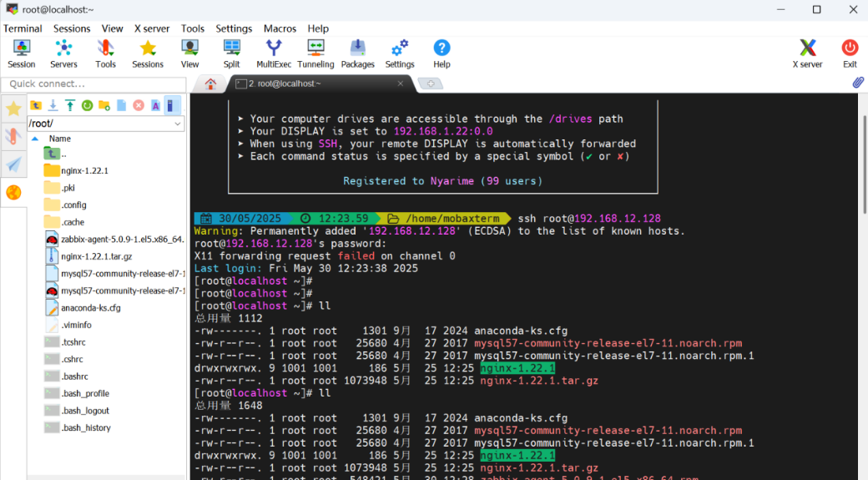Click the download selected files icon
Screen dimensions: 868x480
pyautogui.click(x=53, y=105)
